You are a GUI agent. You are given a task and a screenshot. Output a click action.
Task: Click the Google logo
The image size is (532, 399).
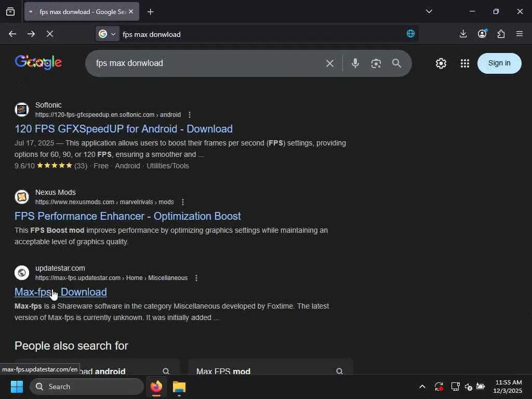point(38,62)
